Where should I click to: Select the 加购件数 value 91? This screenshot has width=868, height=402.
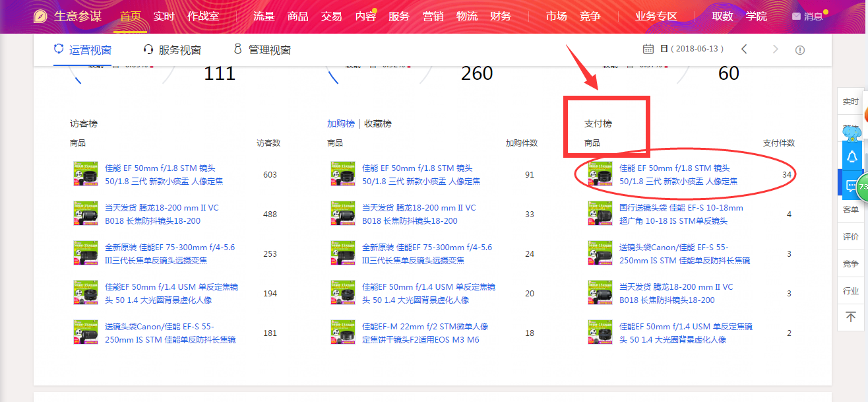(x=530, y=175)
